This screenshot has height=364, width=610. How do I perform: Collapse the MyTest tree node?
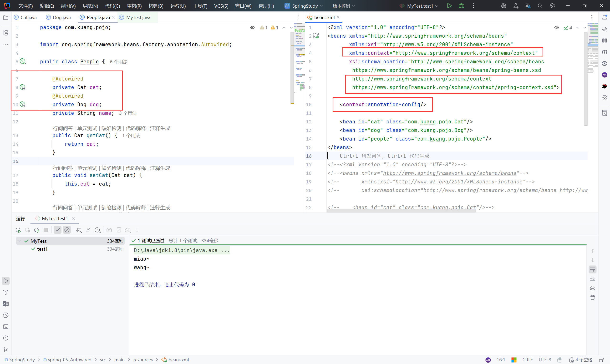tap(19, 241)
